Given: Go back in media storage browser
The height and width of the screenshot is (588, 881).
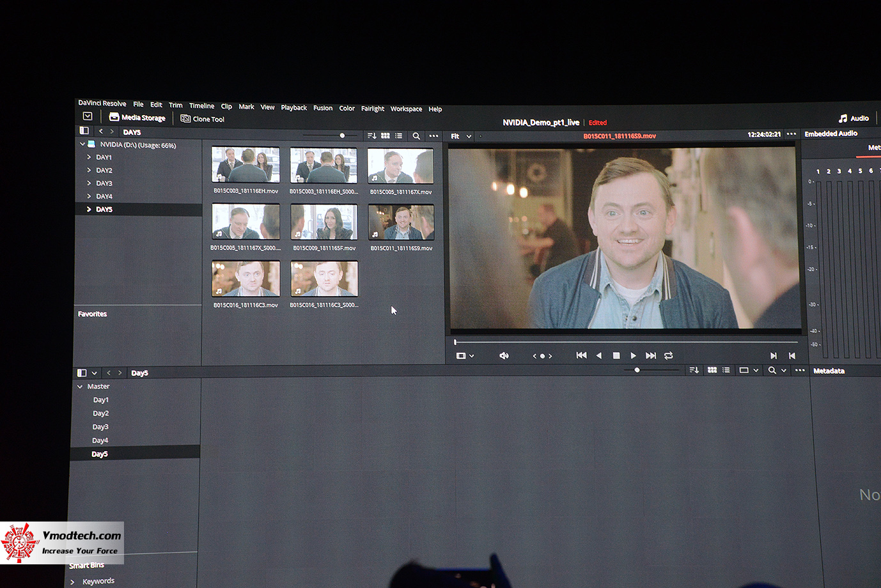Looking at the screenshot, I should pos(100,131).
